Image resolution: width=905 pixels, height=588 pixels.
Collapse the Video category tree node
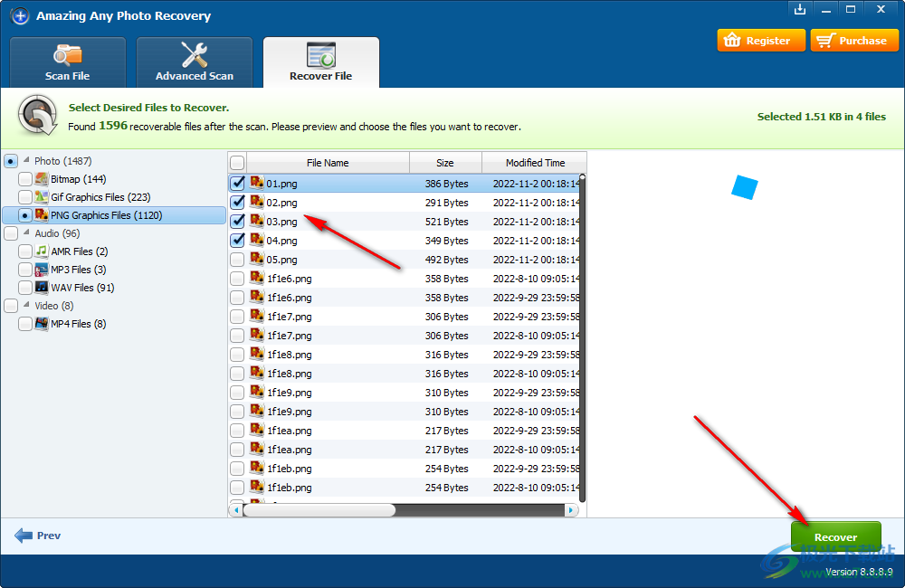[26, 306]
